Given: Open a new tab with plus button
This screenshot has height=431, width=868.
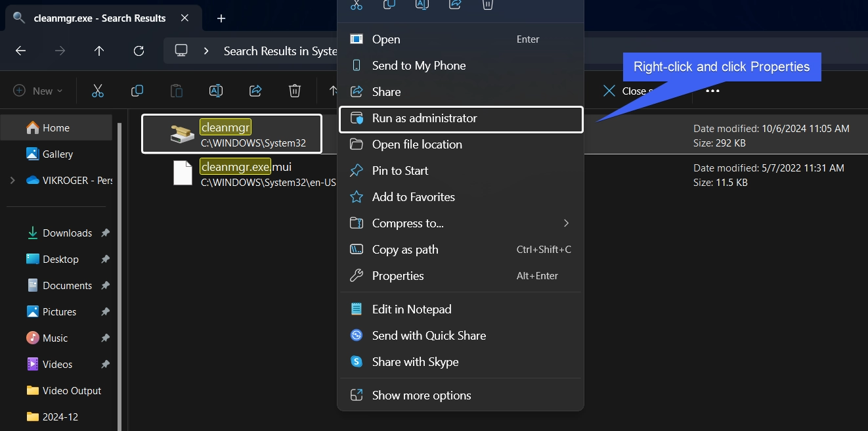Looking at the screenshot, I should click(x=221, y=18).
